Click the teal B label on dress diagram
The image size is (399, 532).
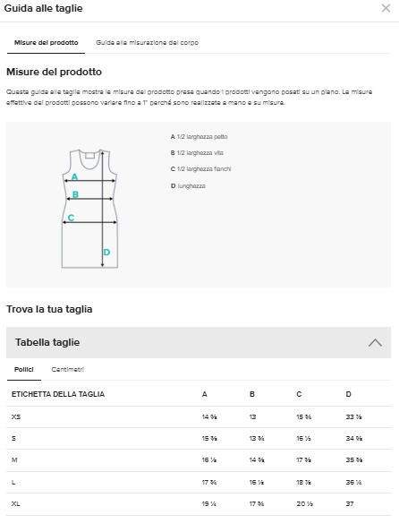76,194
